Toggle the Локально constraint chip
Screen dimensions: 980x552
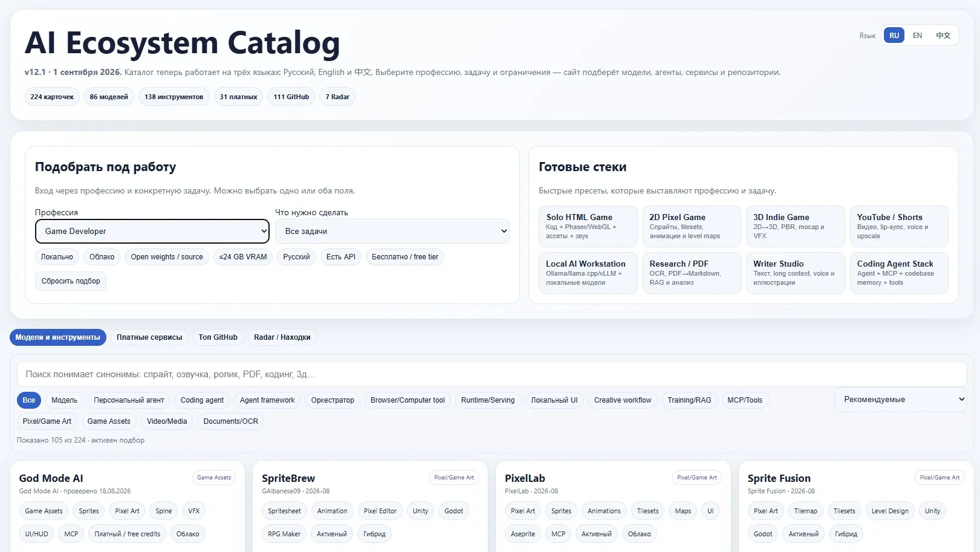point(57,257)
